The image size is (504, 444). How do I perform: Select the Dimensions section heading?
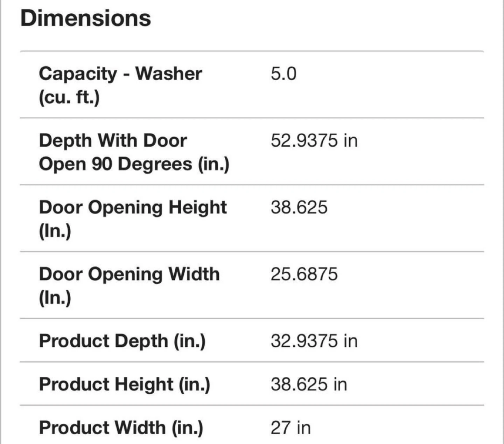pos(86,18)
